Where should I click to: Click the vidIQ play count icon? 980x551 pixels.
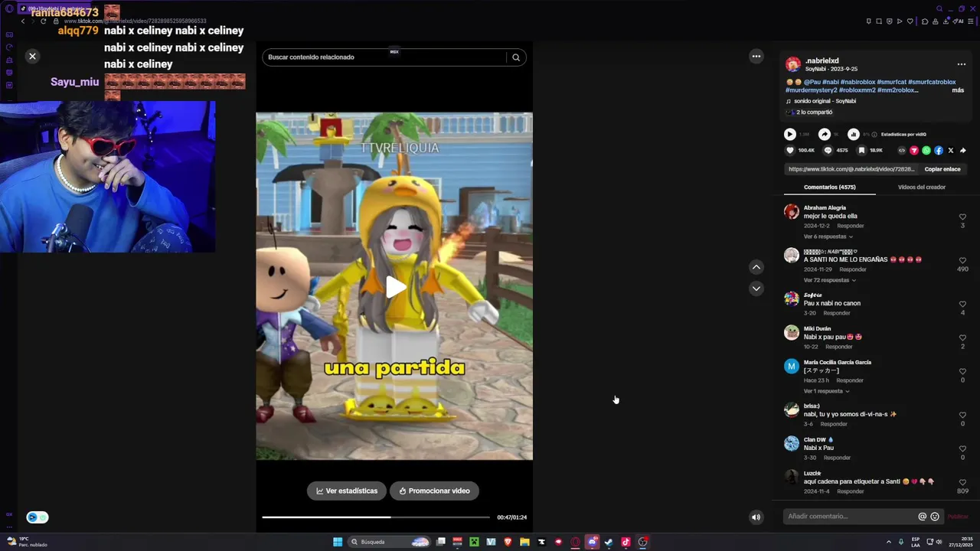click(x=789, y=134)
